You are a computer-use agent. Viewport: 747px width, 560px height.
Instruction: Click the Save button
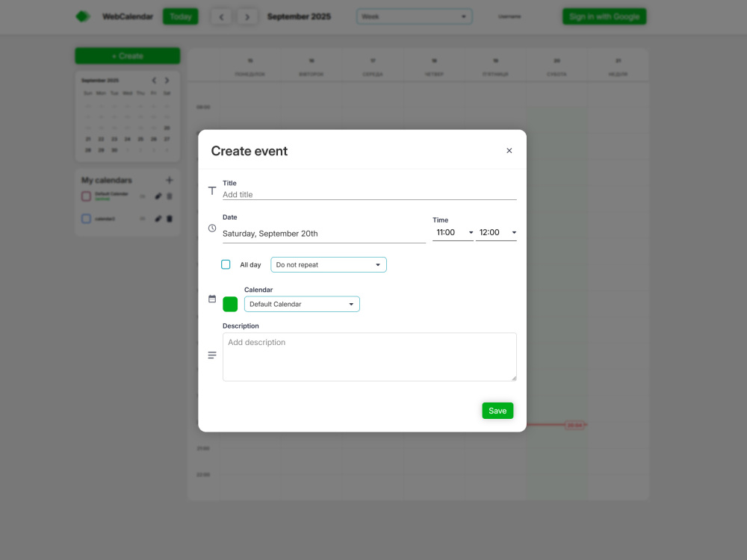click(498, 411)
